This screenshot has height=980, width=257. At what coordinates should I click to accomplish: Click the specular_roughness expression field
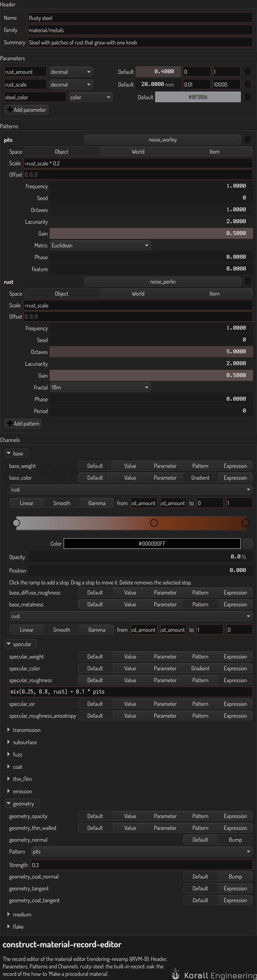131,692
